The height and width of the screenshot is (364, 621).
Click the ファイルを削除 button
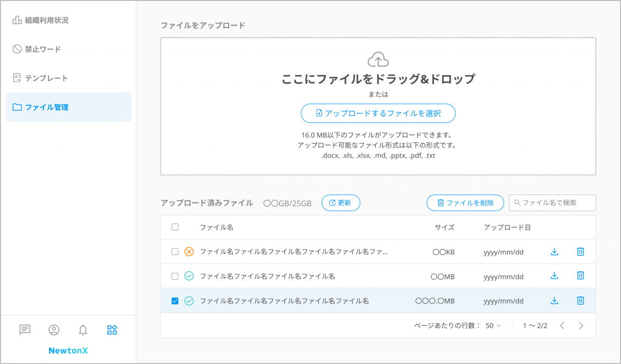pyautogui.click(x=465, y=203)
